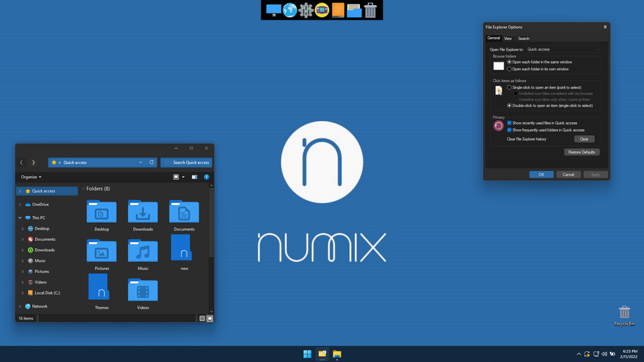Select Pictures in navigation pane

click(42, 271)
